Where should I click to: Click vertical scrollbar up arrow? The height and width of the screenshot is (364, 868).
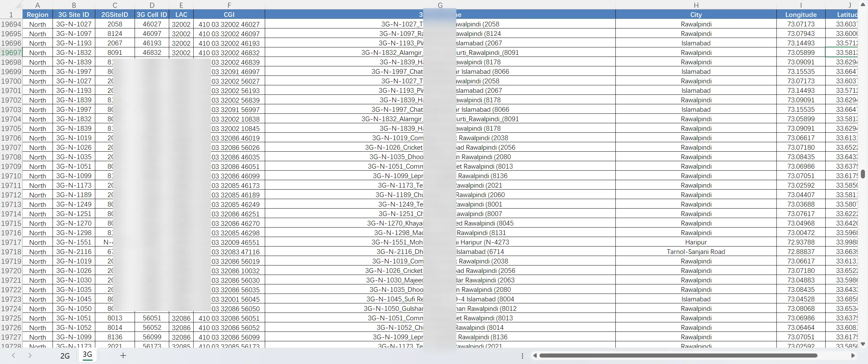point(863,4)
